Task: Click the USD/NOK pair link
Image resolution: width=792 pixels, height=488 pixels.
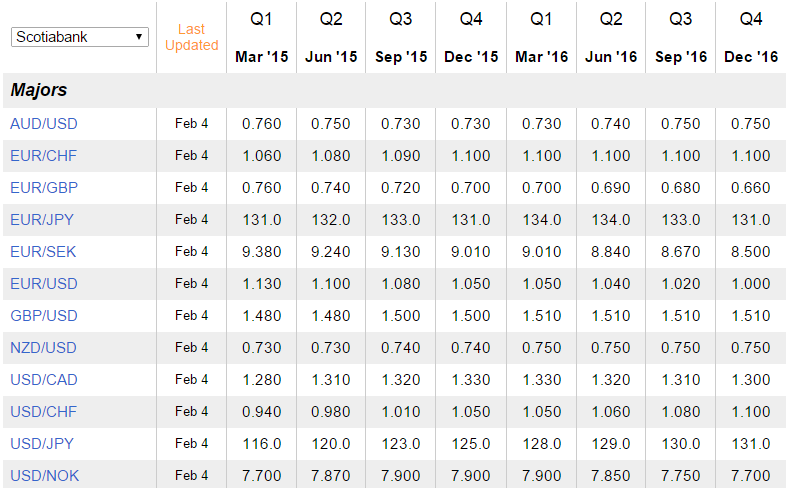Action: click(x=44, y=476)
